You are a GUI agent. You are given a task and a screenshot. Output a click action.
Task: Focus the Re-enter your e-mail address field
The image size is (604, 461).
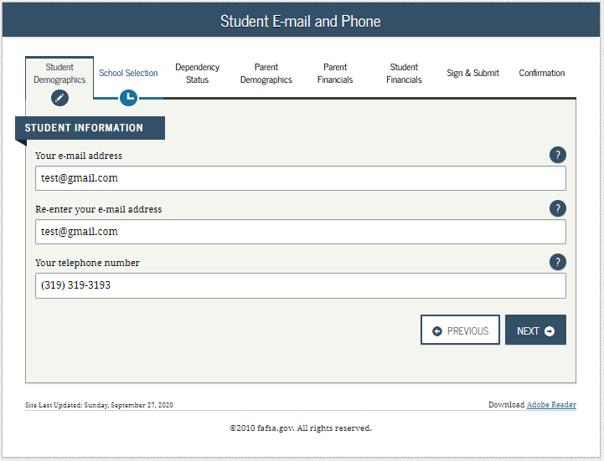point(300,232)
